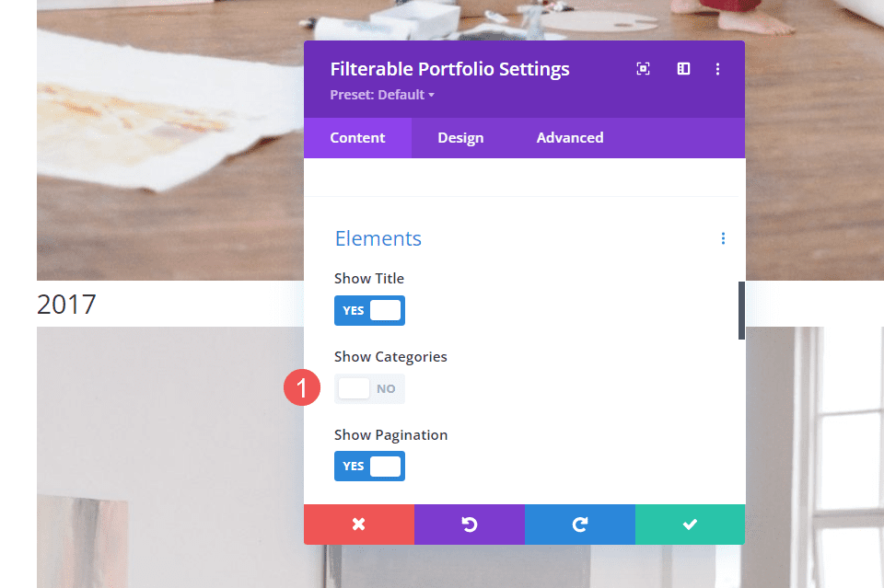Image resolution: width=884 pixels, height=588 pixels.
Task: Discard changes with the red X button
Action: point(358,525)
